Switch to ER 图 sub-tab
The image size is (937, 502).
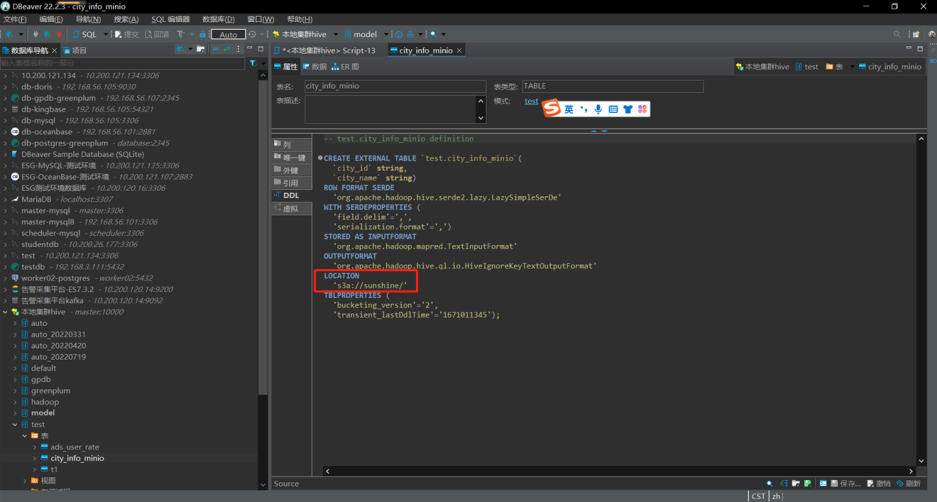pyautogui.click(x=345, y=66)
